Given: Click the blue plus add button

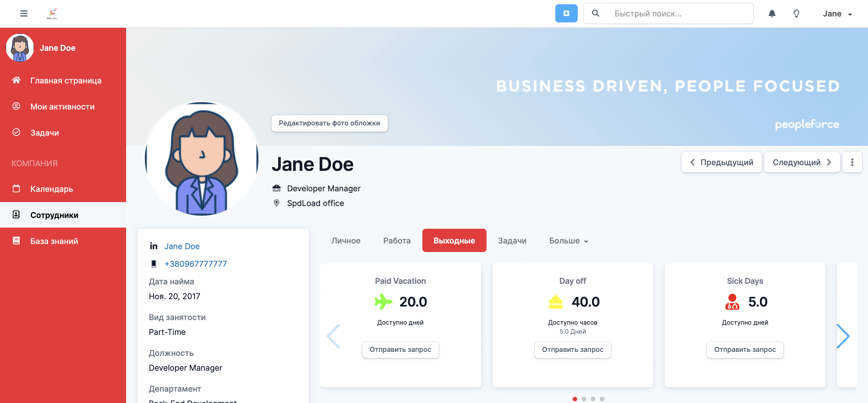Looking at the screenshot, I should click(x=566, y=13).
